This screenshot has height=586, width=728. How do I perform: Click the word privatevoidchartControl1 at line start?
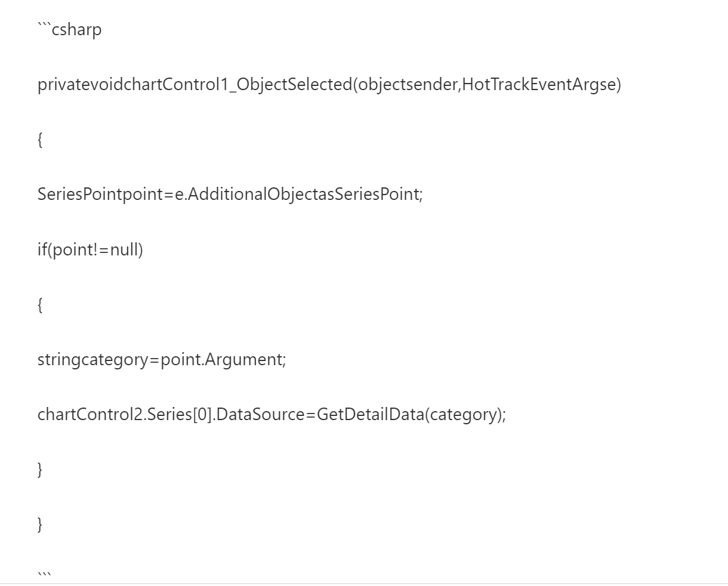tap(134, 85)
